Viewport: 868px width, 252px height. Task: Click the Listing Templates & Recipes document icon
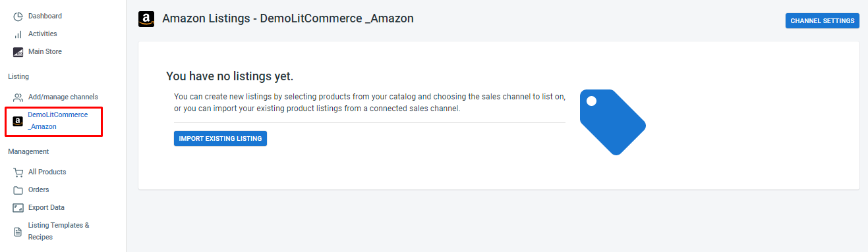(18, 232)
